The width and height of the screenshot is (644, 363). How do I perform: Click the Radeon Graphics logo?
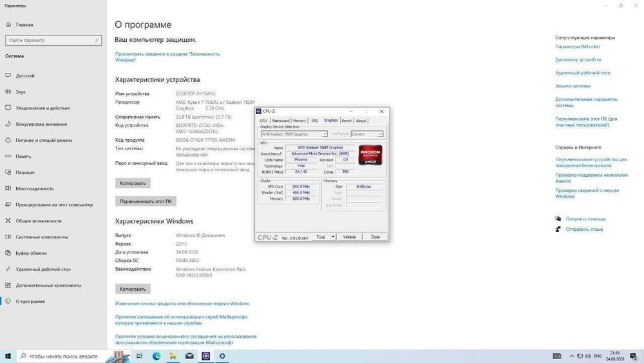coord(370,155)
